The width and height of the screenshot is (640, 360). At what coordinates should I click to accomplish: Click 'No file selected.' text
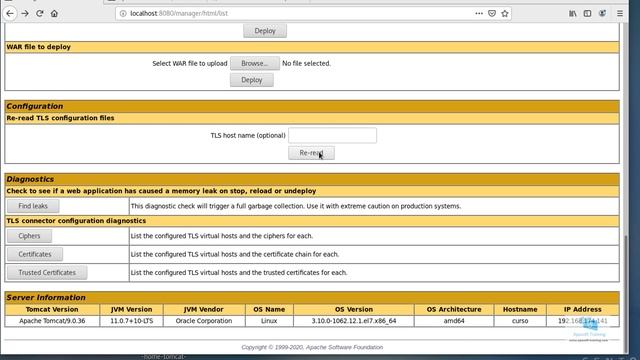[x=306, y=63]
